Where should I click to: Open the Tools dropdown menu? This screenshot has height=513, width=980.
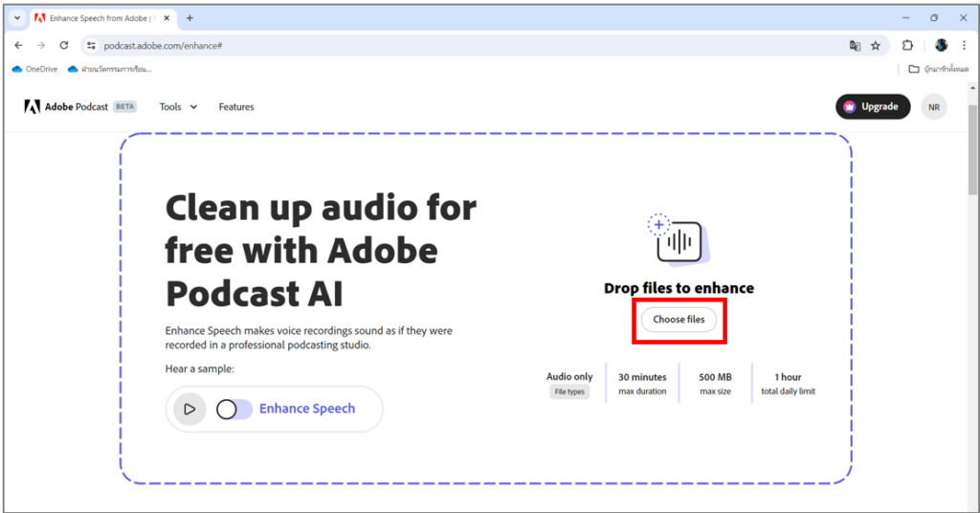pos(178,107)
